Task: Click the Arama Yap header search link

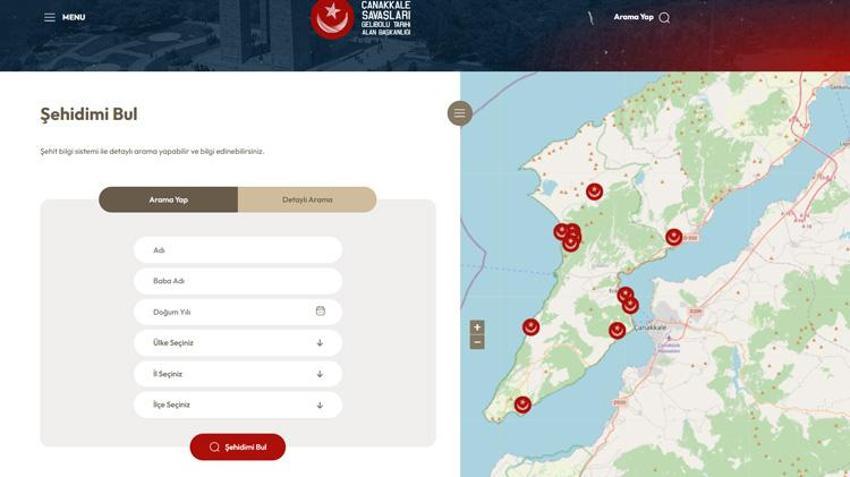Action: tap(633, 17)
